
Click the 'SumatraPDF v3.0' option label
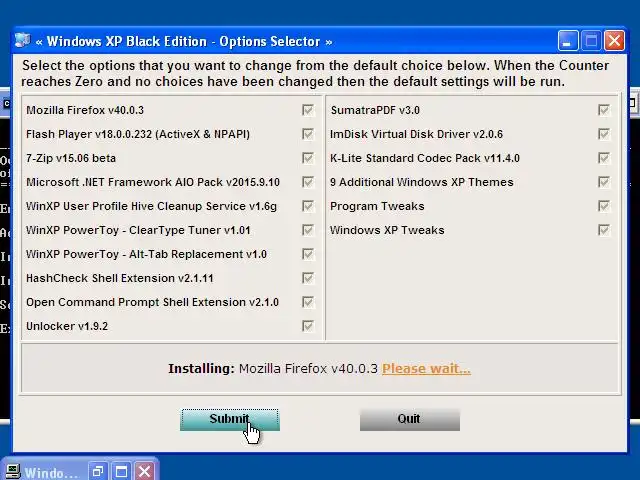pos(375,110)
